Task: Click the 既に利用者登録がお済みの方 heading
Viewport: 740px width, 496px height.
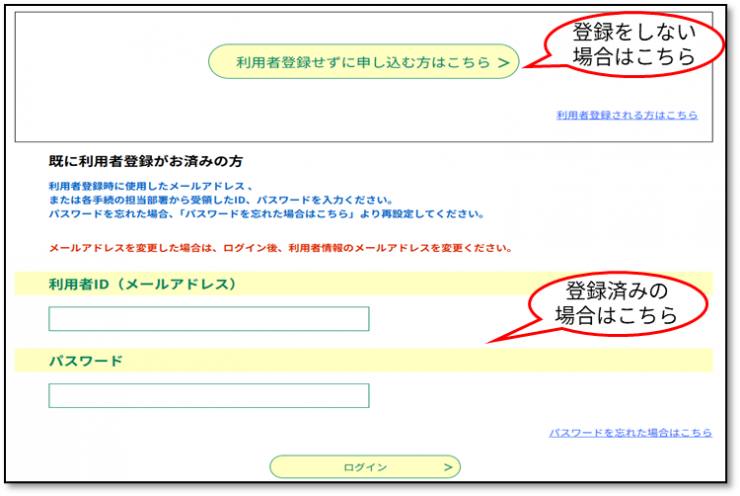Action: pyautogui.click(x=145, y=161)
